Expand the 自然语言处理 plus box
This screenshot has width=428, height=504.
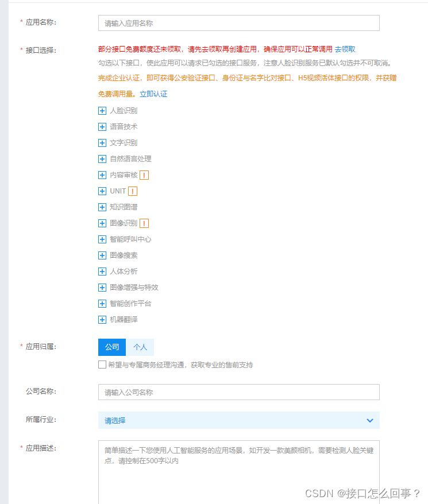point(102,159)
